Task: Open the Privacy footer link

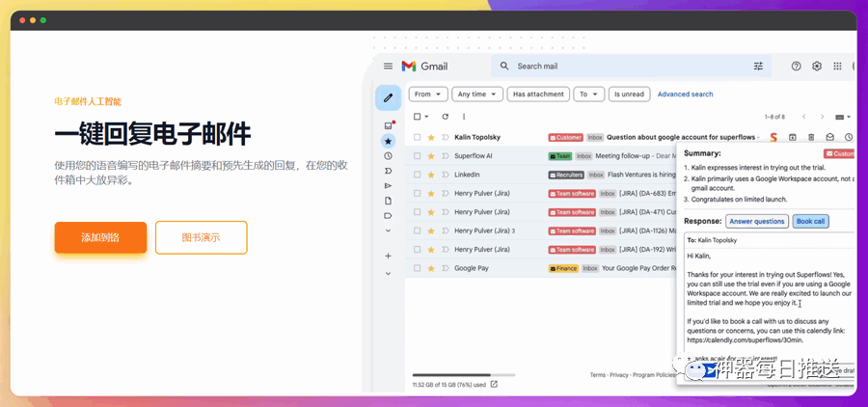Action: pyautogui.click(x=619, y=375)
